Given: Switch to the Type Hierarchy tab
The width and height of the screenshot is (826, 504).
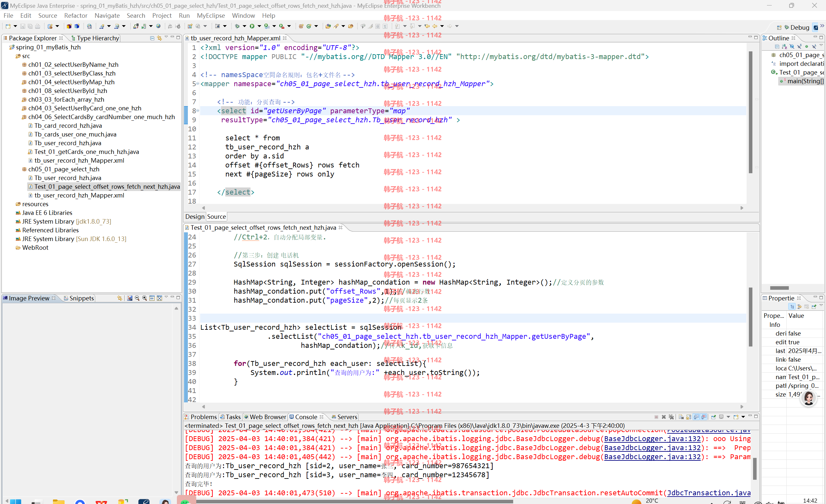Looking at the screenshot, I should [95, 38].
